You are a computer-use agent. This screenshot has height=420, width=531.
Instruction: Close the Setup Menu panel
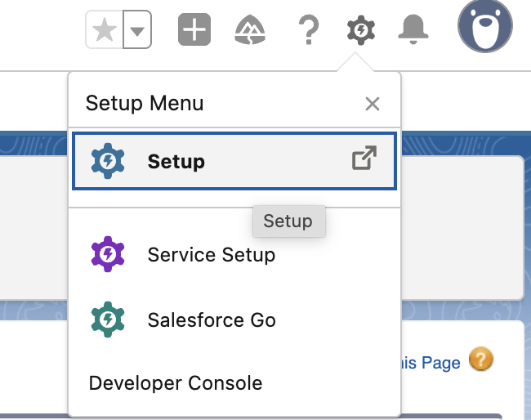(373, 104)
